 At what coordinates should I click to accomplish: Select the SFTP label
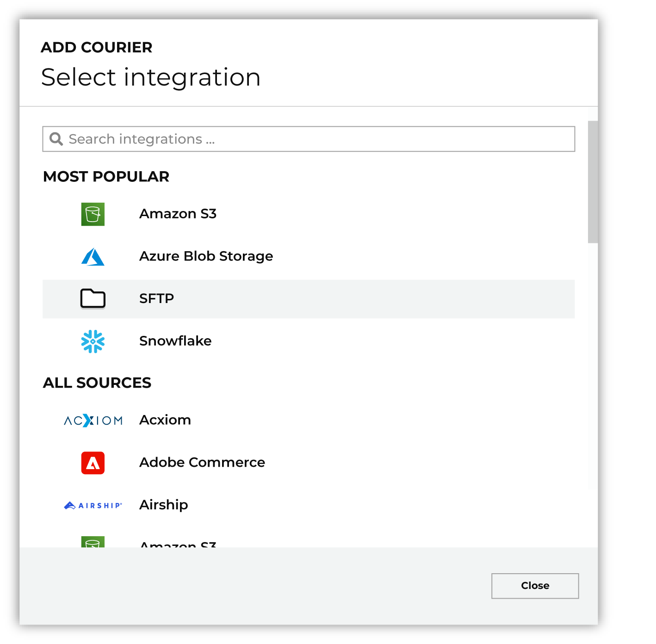[156, 298]
